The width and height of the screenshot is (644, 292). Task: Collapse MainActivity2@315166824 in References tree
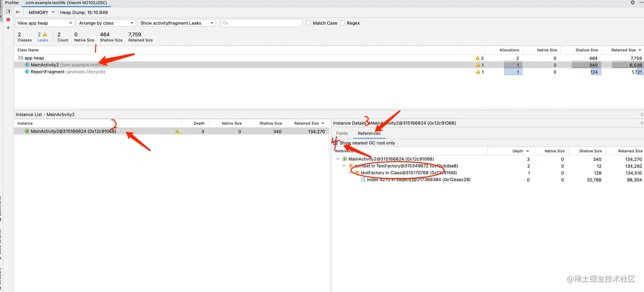pos(338,159)
